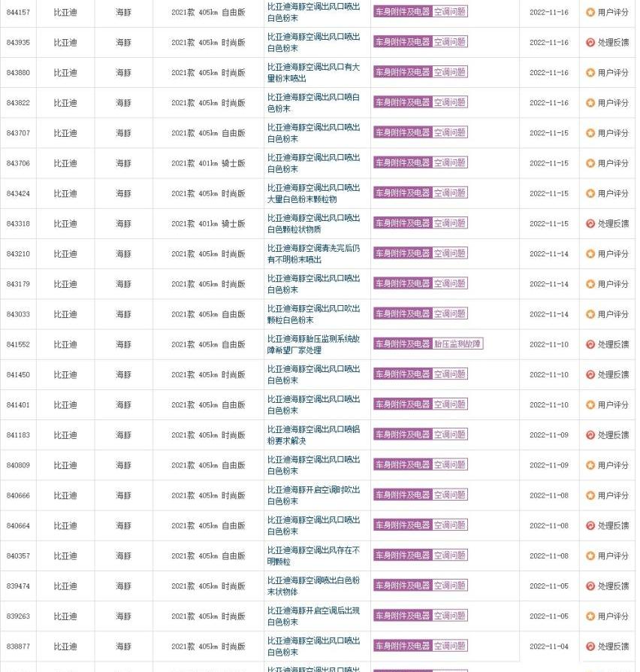
Task: Select complaint number 844157
Action: (19, 13)
